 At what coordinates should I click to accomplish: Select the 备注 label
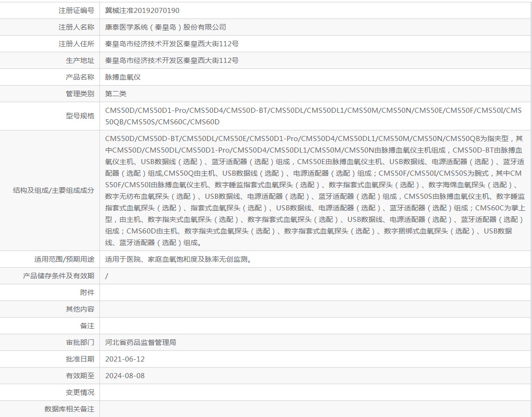coord(87,326)
